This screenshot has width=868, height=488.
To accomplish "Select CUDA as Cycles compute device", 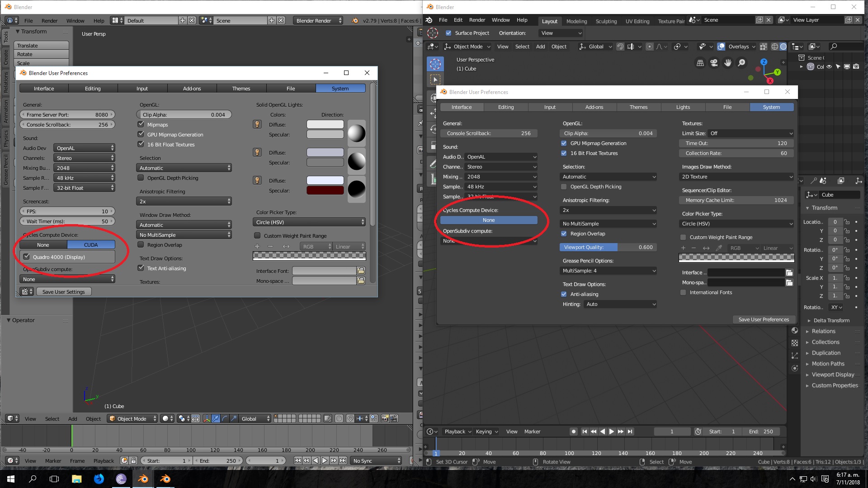I will 91,244.
